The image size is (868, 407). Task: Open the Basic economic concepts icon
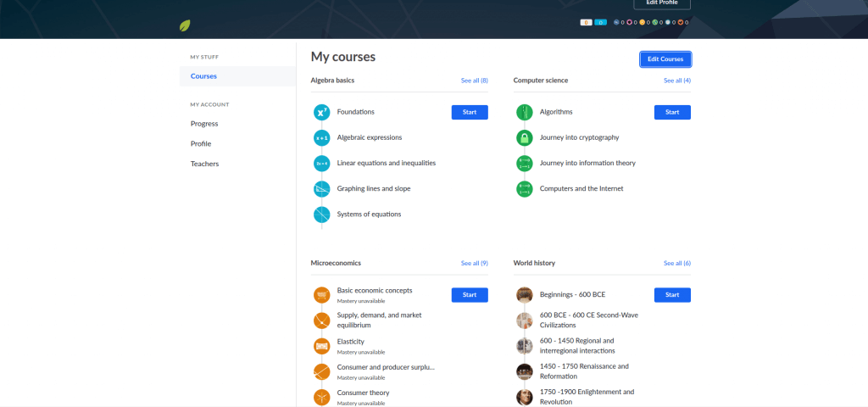[321, 295]
